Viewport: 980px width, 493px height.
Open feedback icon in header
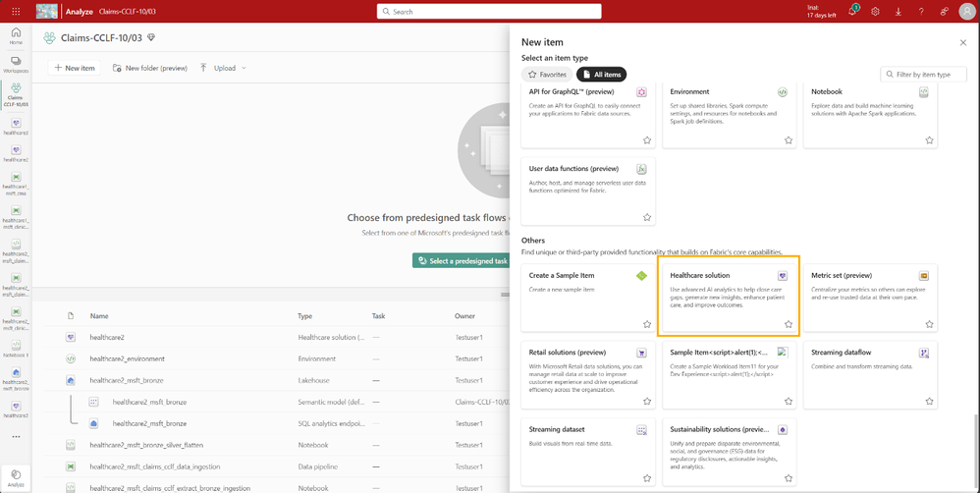click(943, 11)
